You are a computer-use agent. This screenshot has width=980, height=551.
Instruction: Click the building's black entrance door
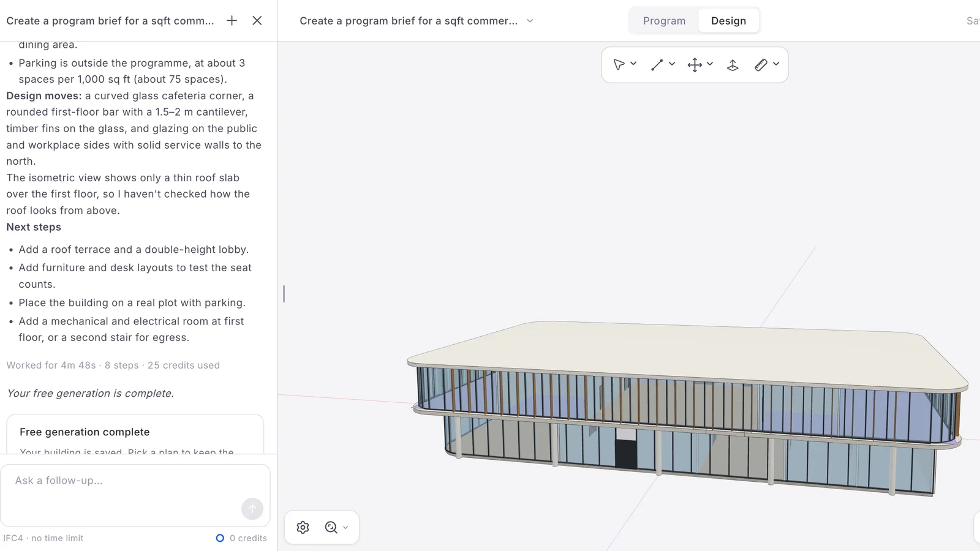[x=626, y=454]
